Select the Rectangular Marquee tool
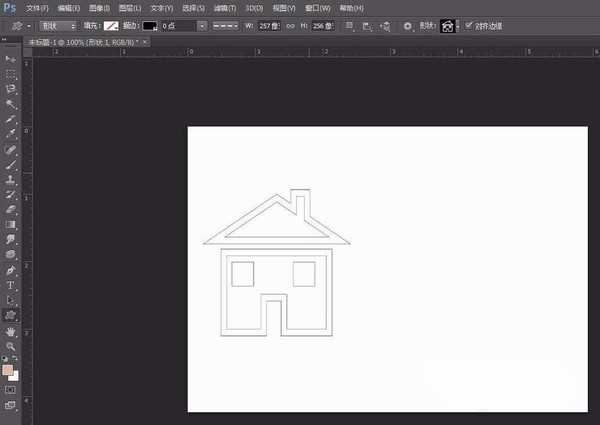 11,74
